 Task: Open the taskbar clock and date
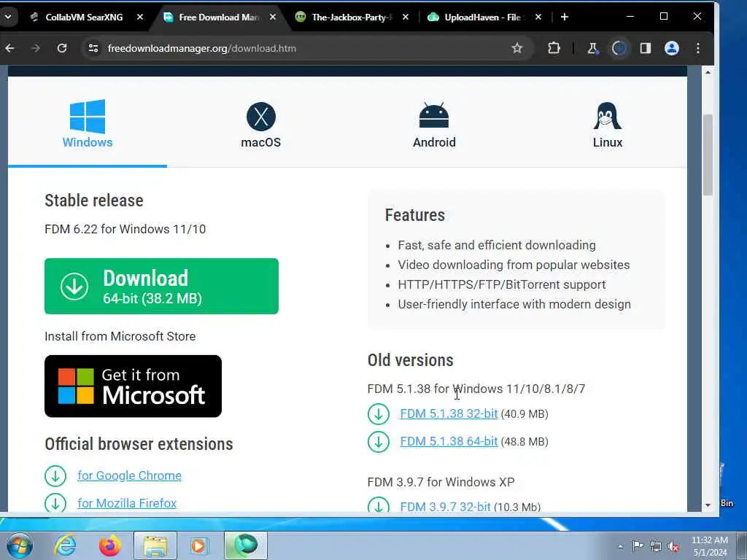(710, 546)
